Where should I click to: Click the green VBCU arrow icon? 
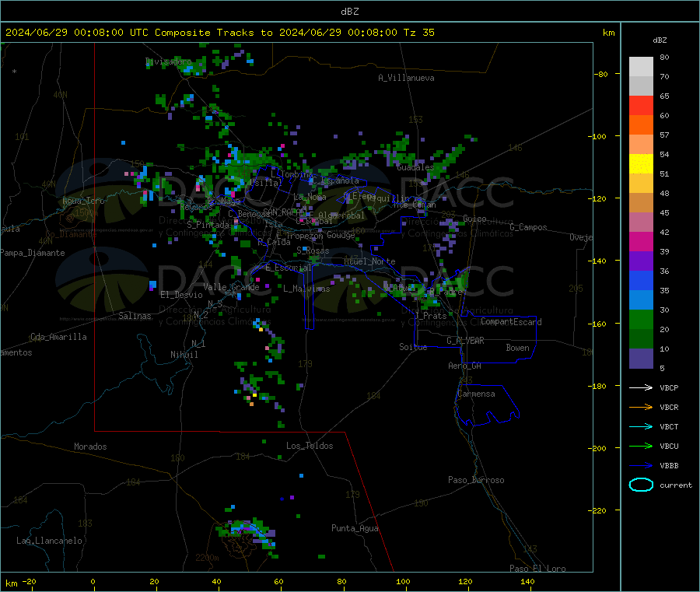(x=641, y=446)
